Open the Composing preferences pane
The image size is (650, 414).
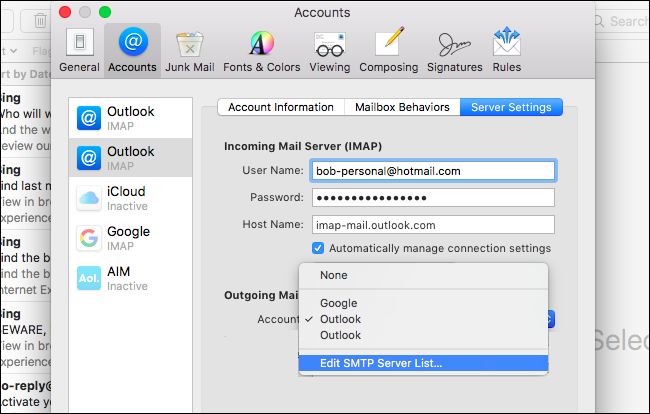coord(388,50)
